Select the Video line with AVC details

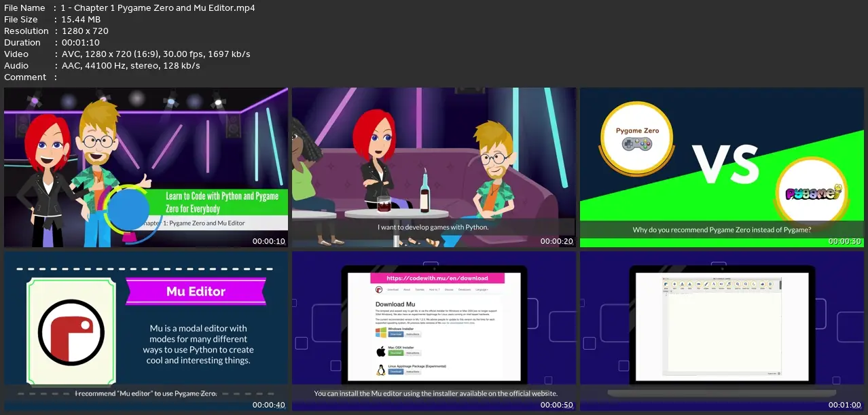coord(156,54)
